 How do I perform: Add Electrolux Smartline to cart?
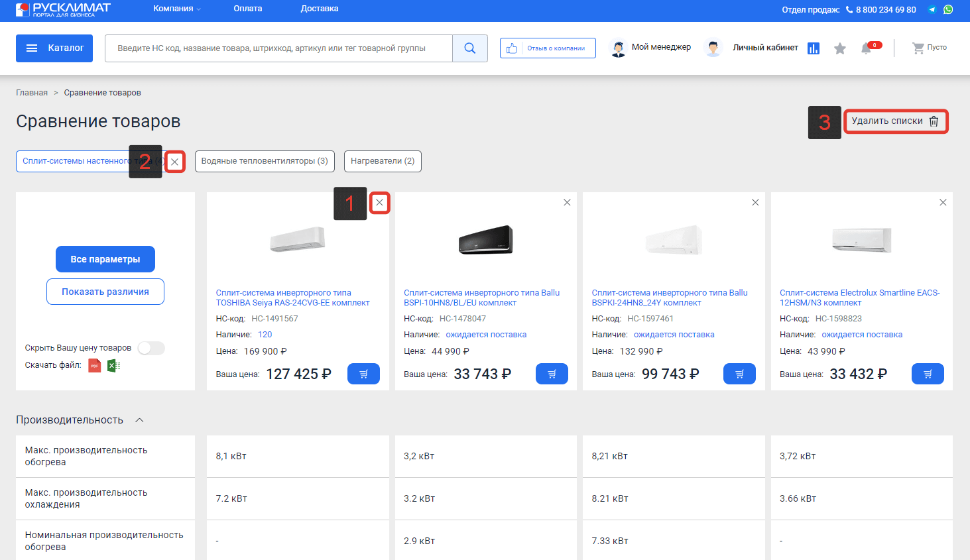928,374
